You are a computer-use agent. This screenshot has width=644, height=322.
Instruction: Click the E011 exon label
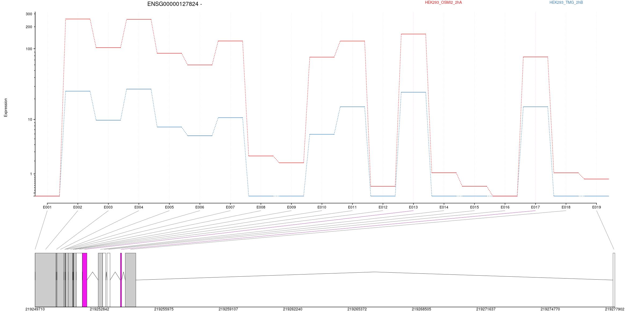352,207
